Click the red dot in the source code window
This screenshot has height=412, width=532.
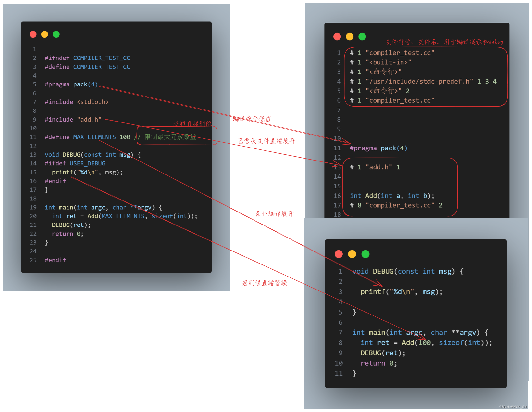pyautogui.click(x=33, y=34)
